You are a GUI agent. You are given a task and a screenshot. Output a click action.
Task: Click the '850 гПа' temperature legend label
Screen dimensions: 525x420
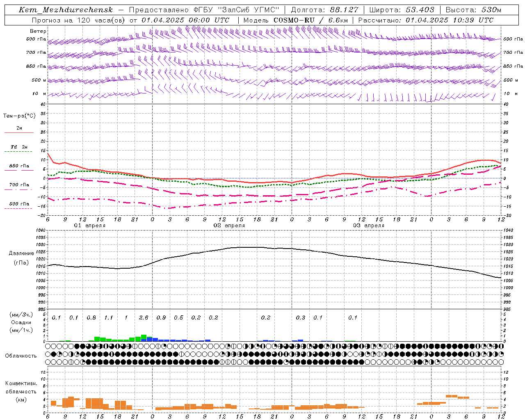(19, 166)
